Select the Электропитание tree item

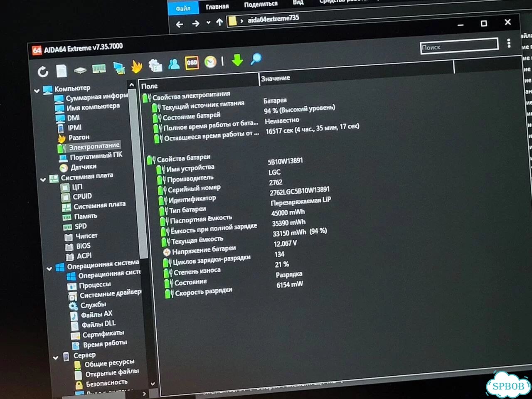tap(89, 147)
